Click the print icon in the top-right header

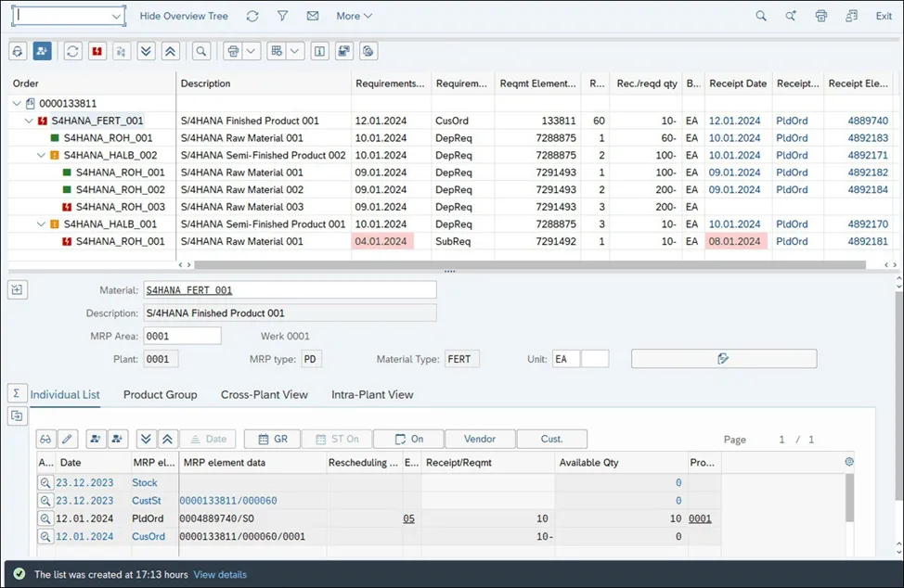(820, 16)
